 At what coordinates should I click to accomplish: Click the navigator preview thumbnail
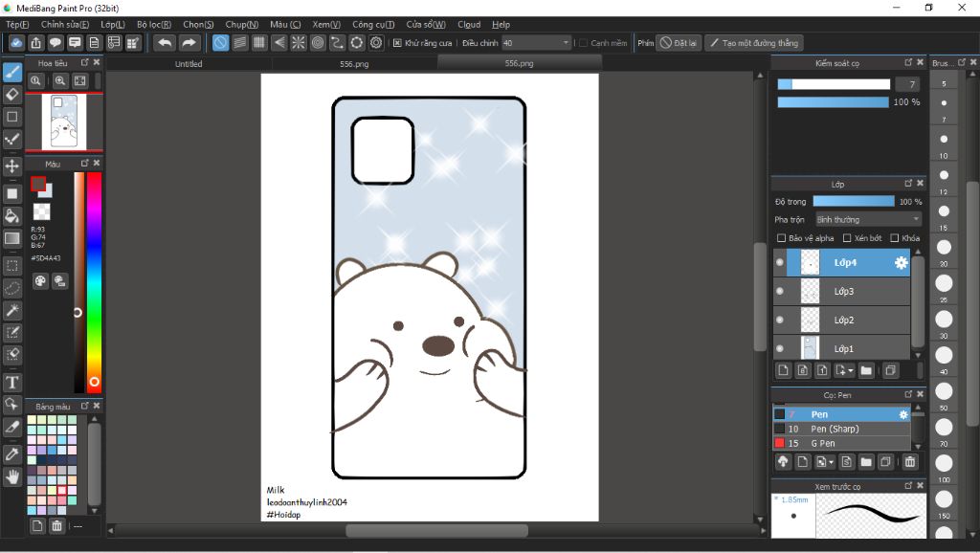(x=64, y=122)
